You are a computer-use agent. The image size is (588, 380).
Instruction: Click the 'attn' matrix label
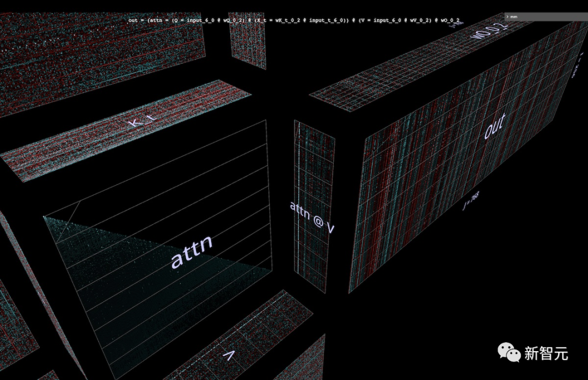point(192,252)
